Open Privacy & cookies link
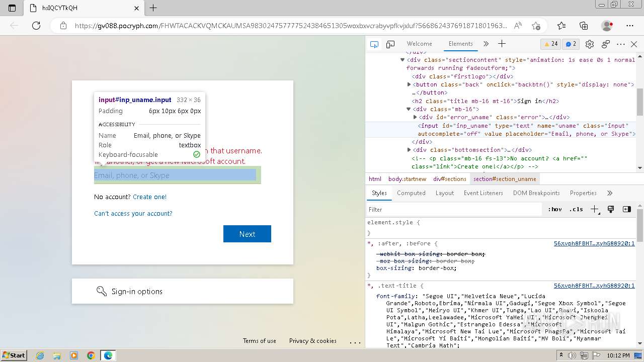 (x=313, y=341)
